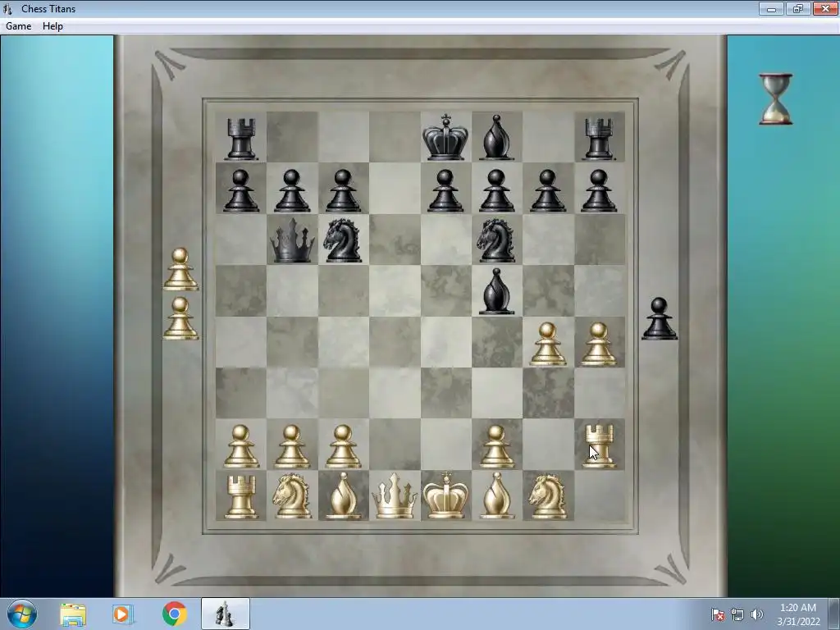Minimize the Chess Titans window

point(771,8)
